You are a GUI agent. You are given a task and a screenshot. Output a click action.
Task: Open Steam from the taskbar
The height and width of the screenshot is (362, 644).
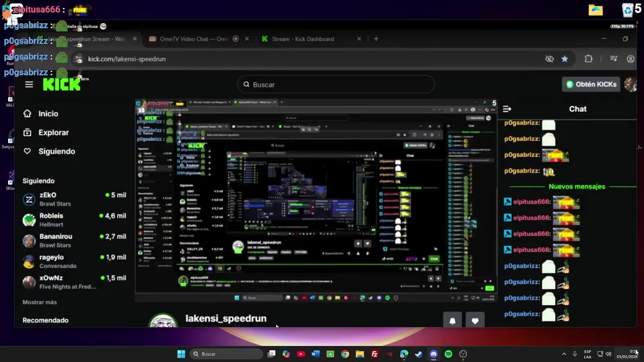click(419, 354)
